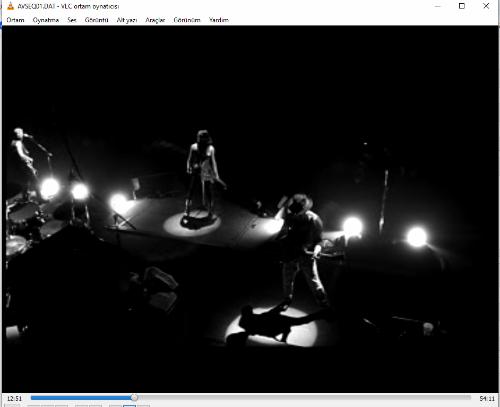Click the VLC cone icon in title bar
Image resolution: width=500 pixels, height=407 pixels.
point(11,6)
